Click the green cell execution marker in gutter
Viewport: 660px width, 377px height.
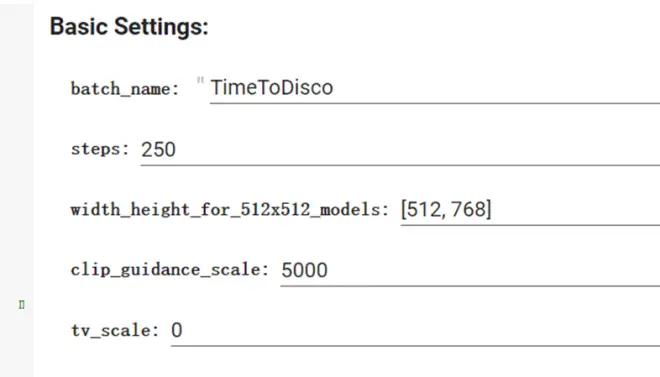pyautogui.click(x=21, y=304)
